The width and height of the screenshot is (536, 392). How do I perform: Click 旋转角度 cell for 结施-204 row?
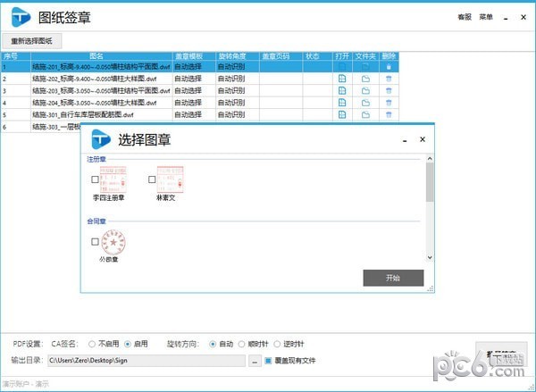point(238,103)
